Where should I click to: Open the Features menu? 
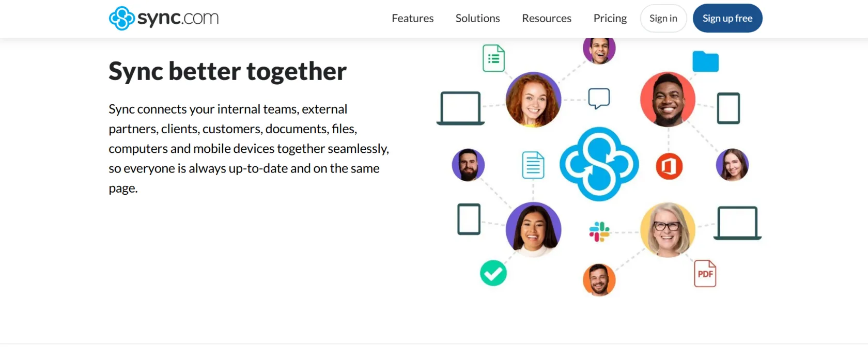coord(412,19)
